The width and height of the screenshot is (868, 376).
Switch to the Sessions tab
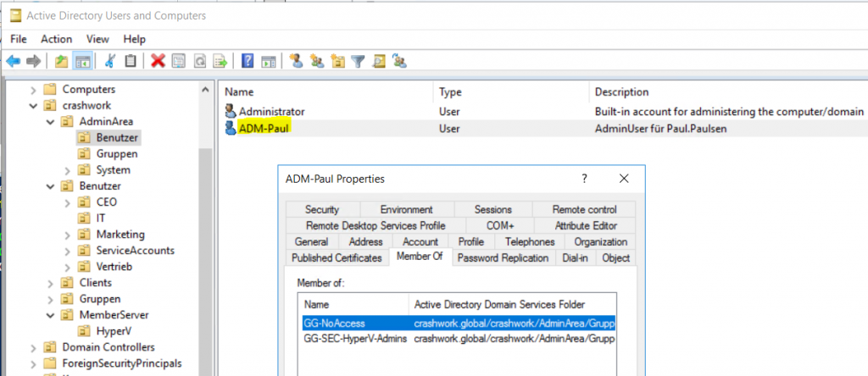coord(492,209)
